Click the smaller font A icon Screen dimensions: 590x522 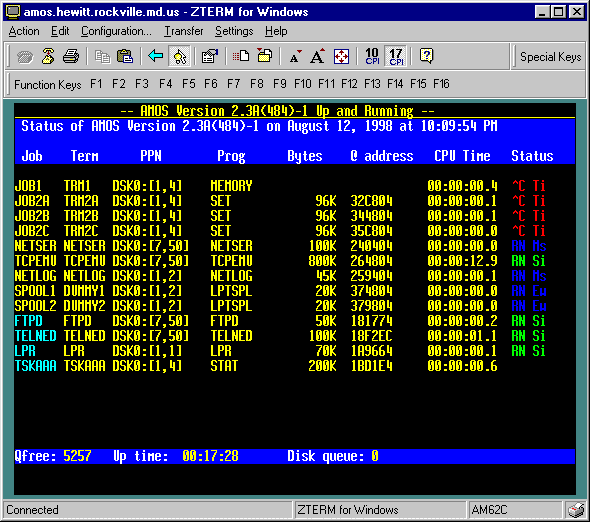pyautogui.click(x=295, y=56)
